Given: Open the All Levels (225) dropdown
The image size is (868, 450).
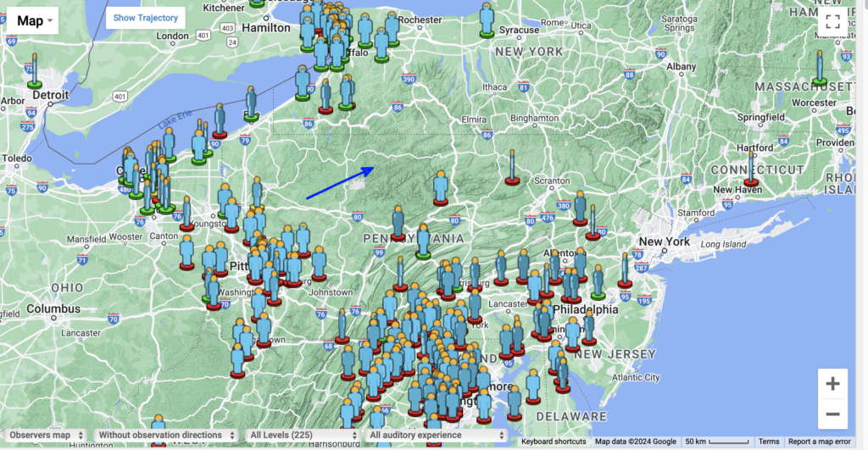Looking at the screenshot, I should click(x=303, y=435).
